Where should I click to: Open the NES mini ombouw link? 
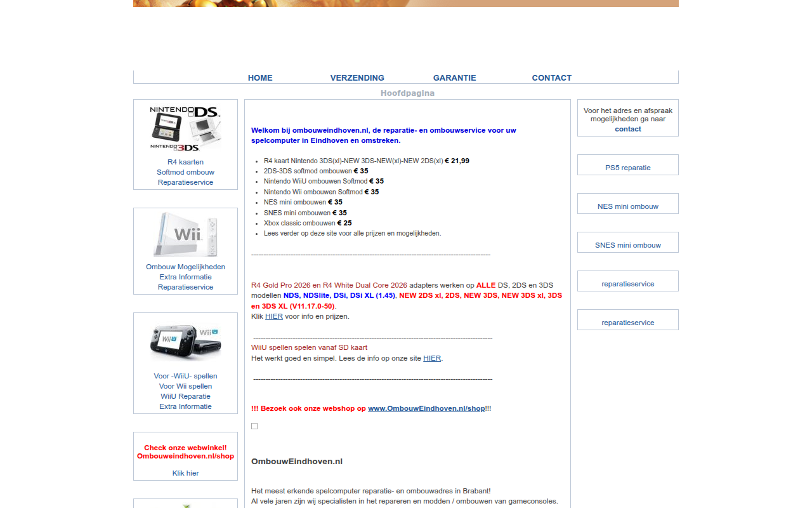click(x=628, y=206)
